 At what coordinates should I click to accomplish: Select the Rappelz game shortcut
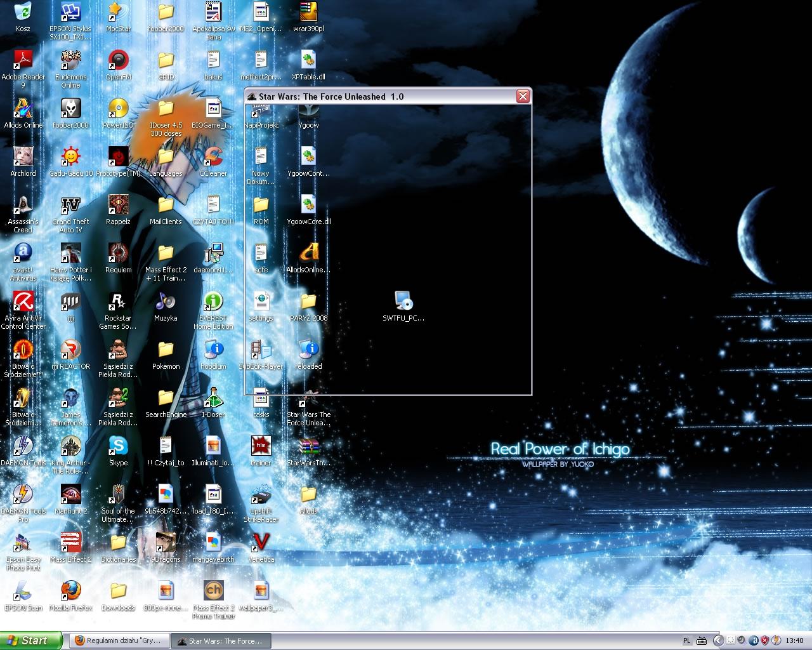tap(118, 210)
